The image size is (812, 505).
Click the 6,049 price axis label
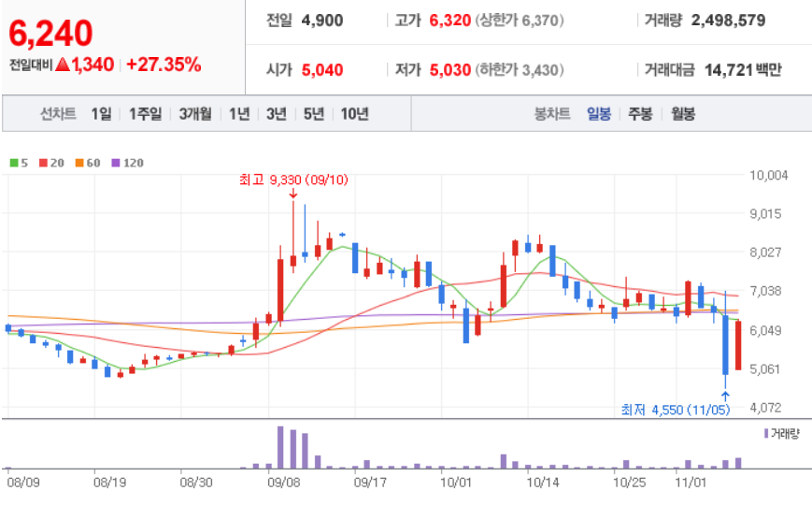point(765,330)
